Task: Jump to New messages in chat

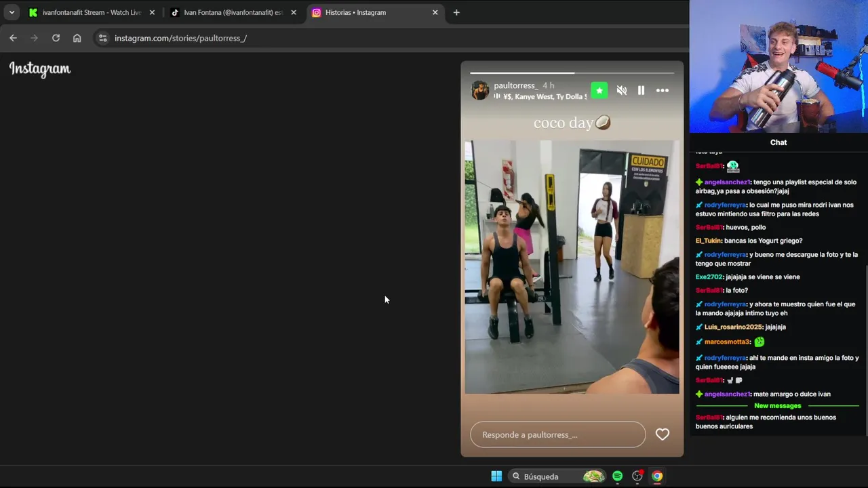Action: point(778,405)
